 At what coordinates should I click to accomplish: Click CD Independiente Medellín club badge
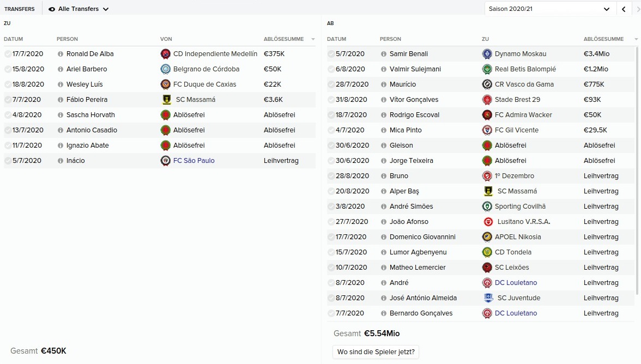[166, 54]
